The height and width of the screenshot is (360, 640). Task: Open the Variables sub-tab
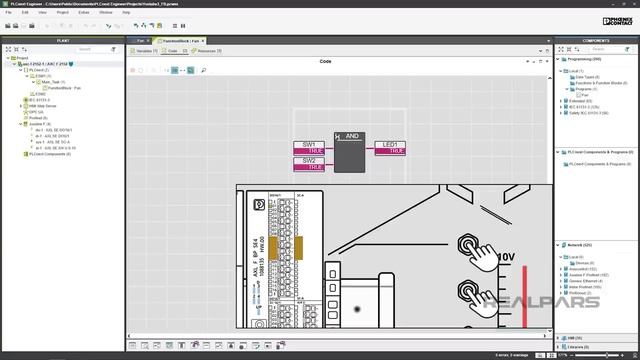[x=144, y=51]
